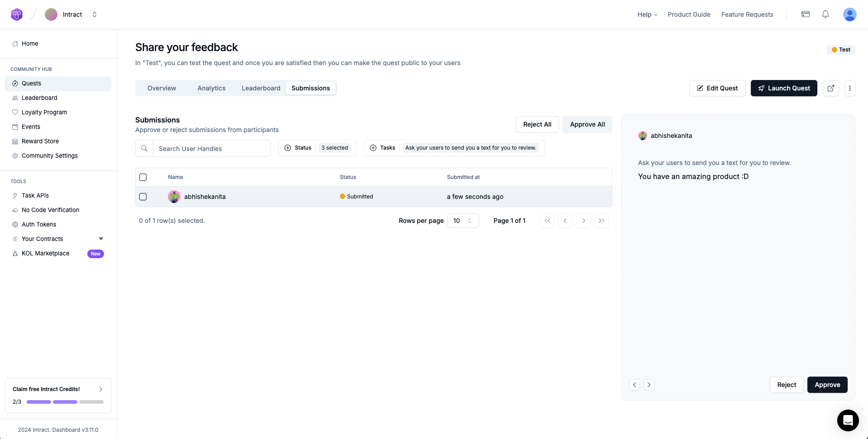The image size is (868, 439).
Task: Click the Search User Handles field
Action: (x=211, y=149)
